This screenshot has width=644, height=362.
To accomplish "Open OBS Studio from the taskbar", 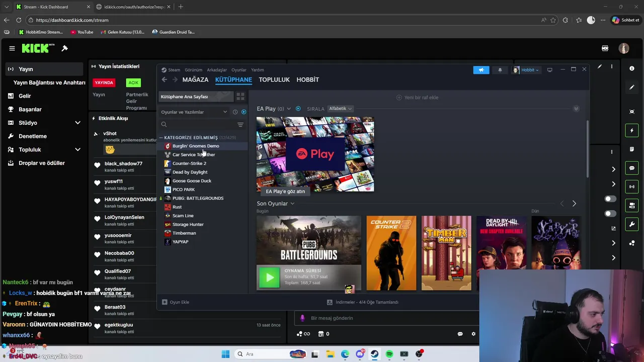I will [419, 354].
